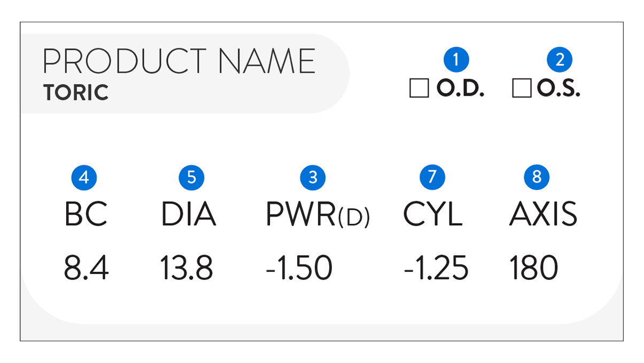The width and height of the screenshot is (644, 363).
Task: Tick the O.S. checkbox
Action: [522, 89]
